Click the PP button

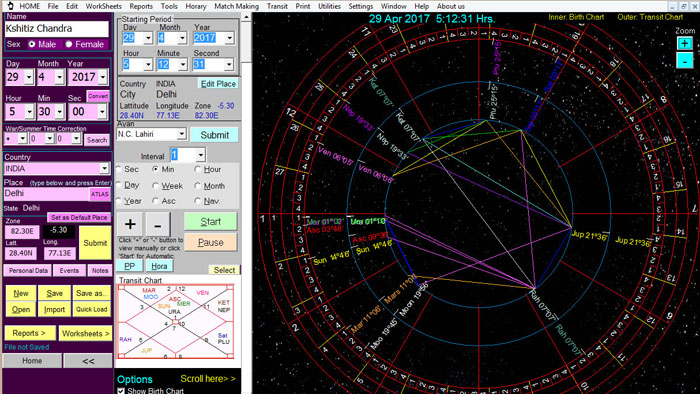[129, 266]
